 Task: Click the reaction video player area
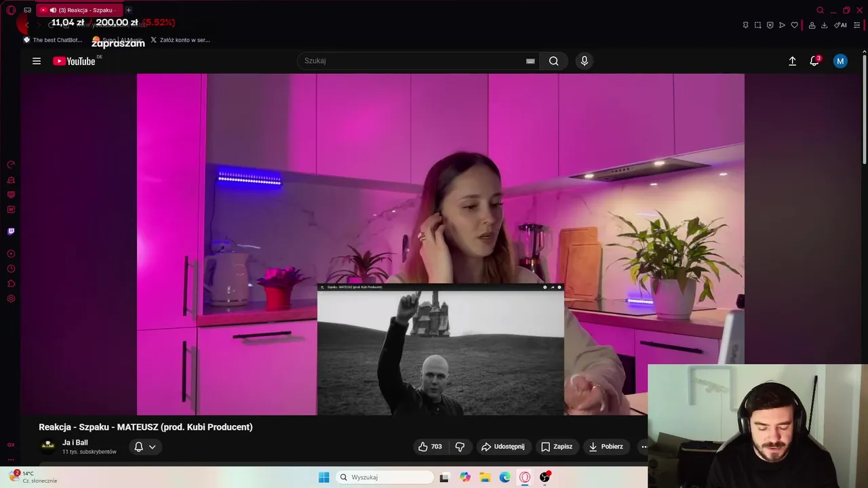pyautogui.click(x=440, y=244)
